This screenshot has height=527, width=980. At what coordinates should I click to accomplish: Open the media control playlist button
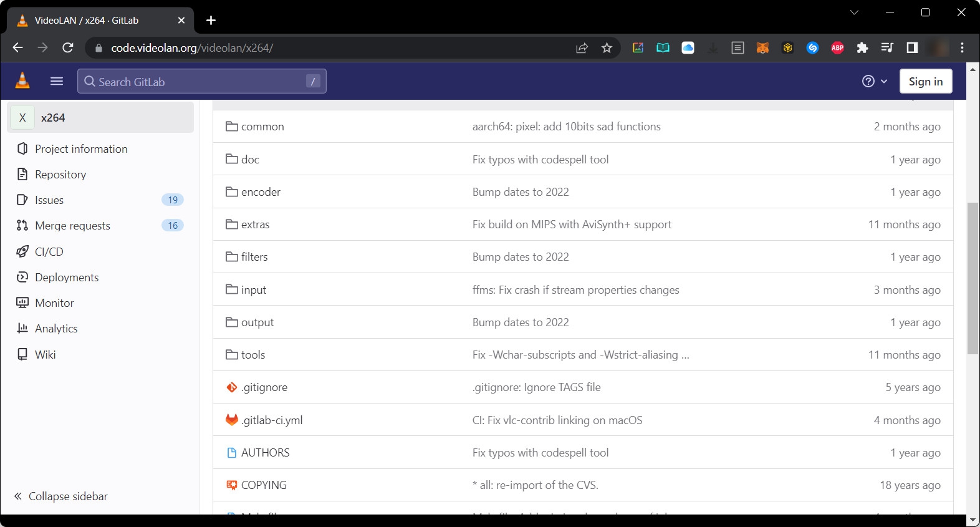click(887, 48)
